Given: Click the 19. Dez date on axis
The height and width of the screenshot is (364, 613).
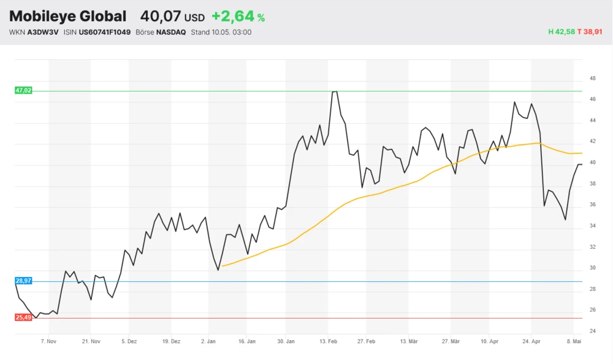Looking at the screenshot, I should click(x=171, y=341).
